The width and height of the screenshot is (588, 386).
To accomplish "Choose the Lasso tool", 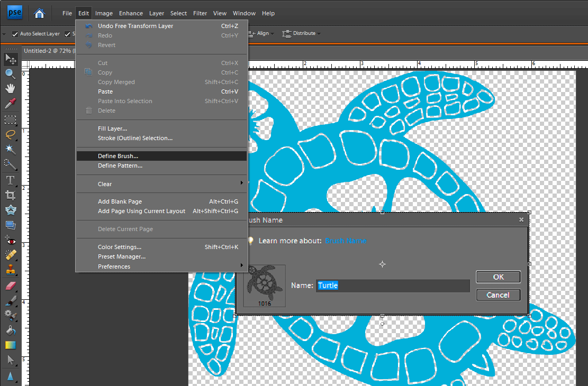I will click(x=10, y=134).
